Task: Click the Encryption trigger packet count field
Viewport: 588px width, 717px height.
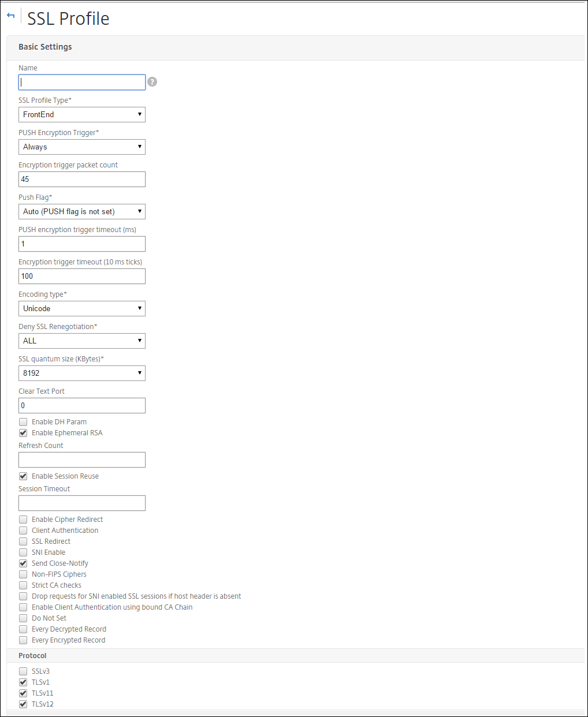Action: [x=82, y=179]
